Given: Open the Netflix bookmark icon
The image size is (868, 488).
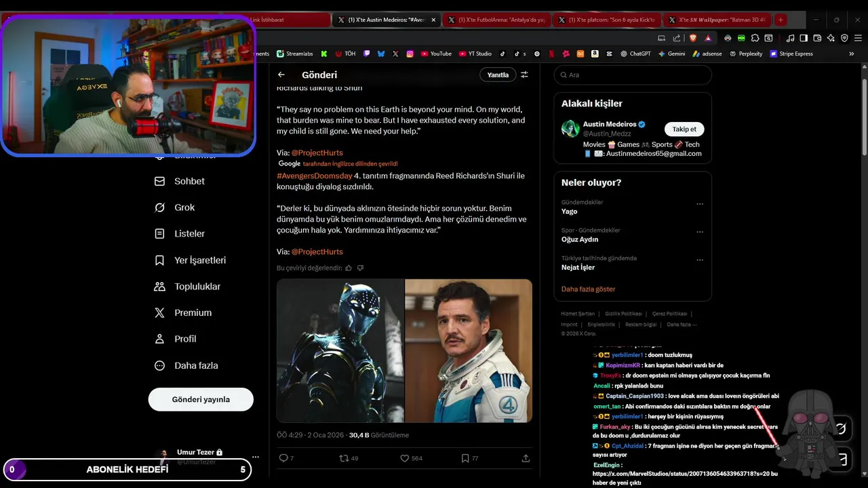Looking at the screenshot, I should [551, 54].
